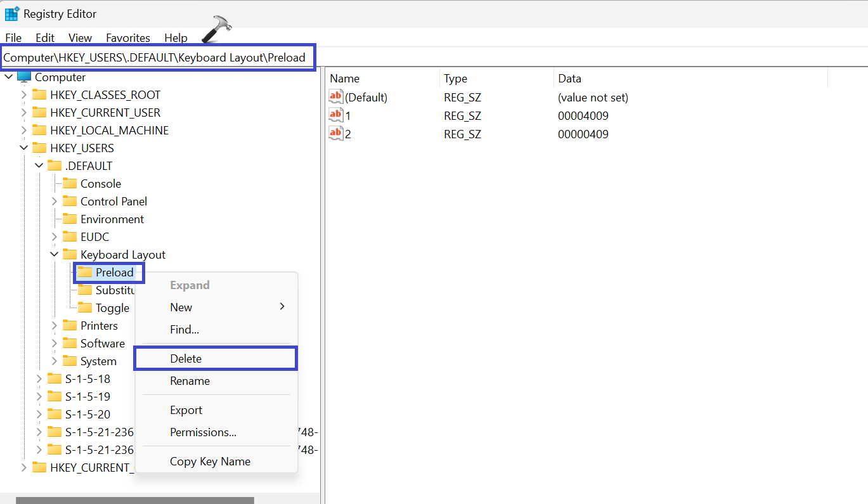This screenshot has height=504, width=868.
Task: Collapse the HKEY_USERS tree node
Action: pyautogui.click(x=24, y=148)
